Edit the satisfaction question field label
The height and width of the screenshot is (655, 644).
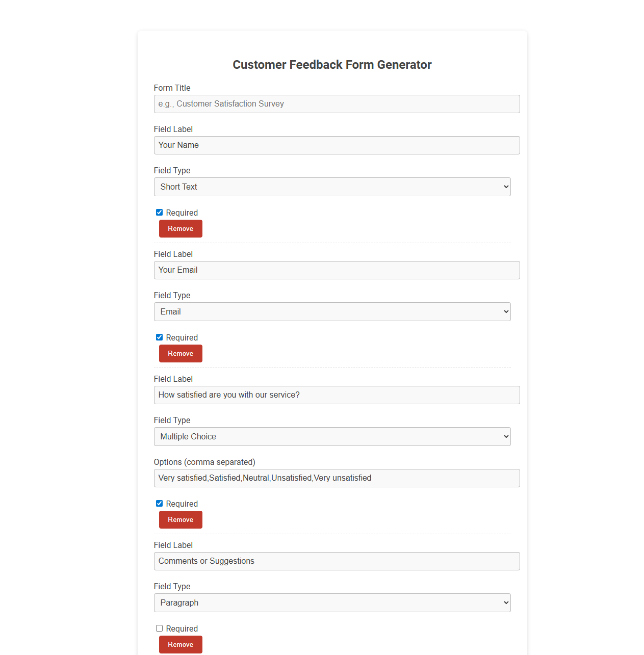[x=337, y=395]
